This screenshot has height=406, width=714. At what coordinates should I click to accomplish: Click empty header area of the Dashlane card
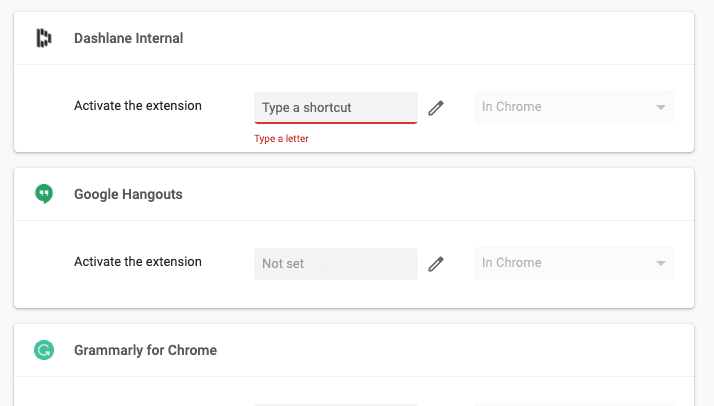[x=450, y=38]
